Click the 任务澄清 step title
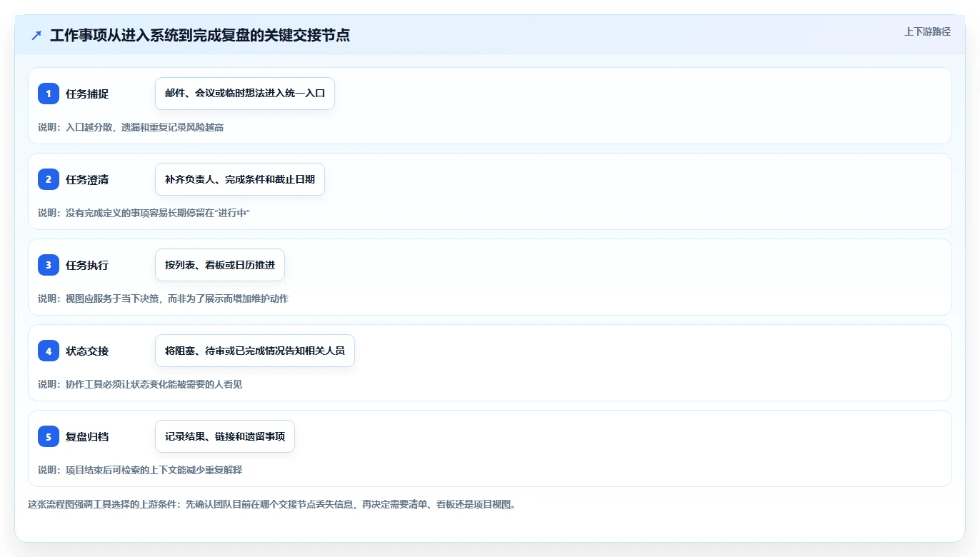 coord(87,179)
